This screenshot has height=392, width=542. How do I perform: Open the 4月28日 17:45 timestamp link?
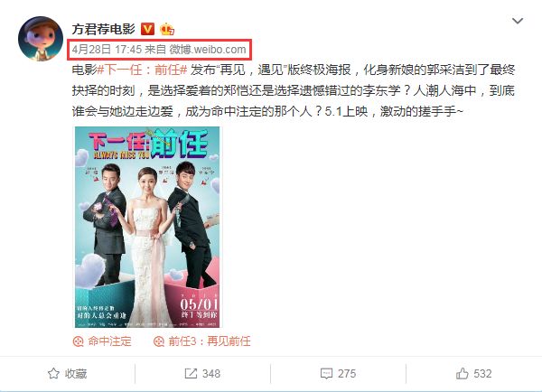click(x=107, y=50)
